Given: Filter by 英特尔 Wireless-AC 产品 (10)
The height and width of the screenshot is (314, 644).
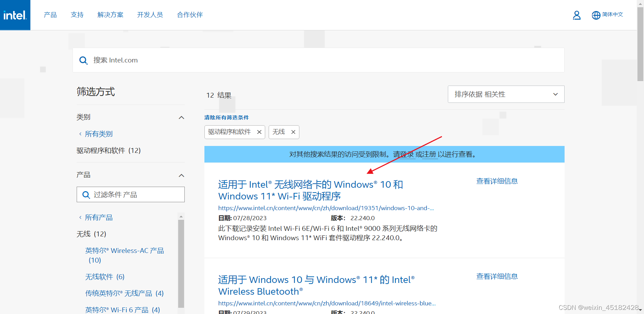Looking at the screenshot, I should pyautogui.click(x=125, y=255).
